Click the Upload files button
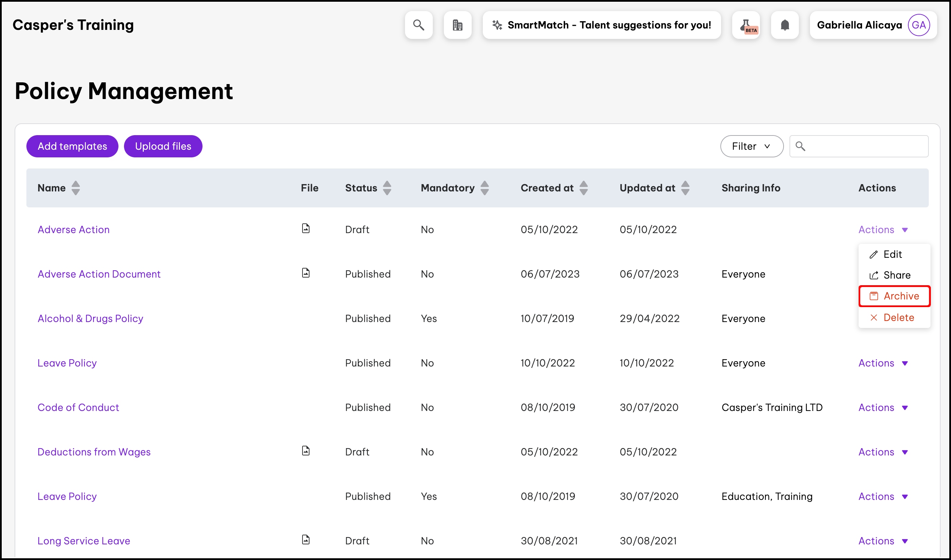 163,146
